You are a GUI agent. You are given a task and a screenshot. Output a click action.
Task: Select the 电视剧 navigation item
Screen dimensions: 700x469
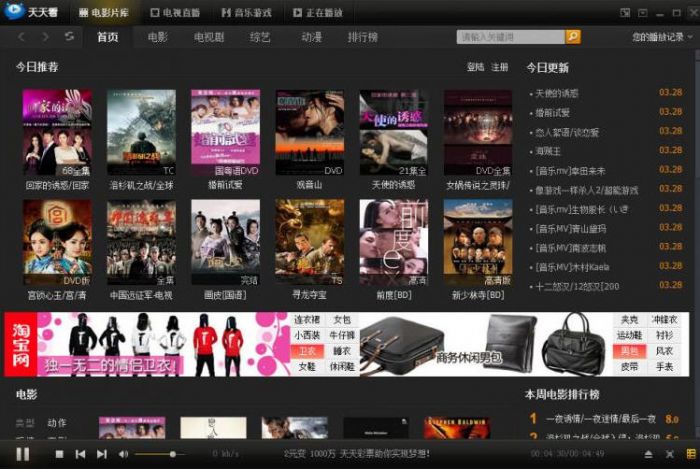pos(208,37)
